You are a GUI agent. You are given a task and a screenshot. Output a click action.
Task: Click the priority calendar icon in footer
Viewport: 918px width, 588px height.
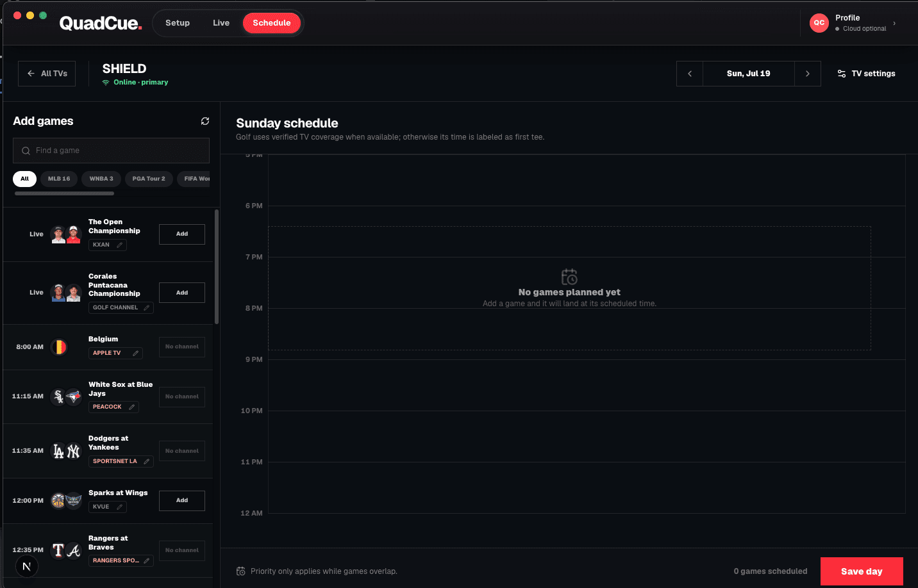pos(241,571)
